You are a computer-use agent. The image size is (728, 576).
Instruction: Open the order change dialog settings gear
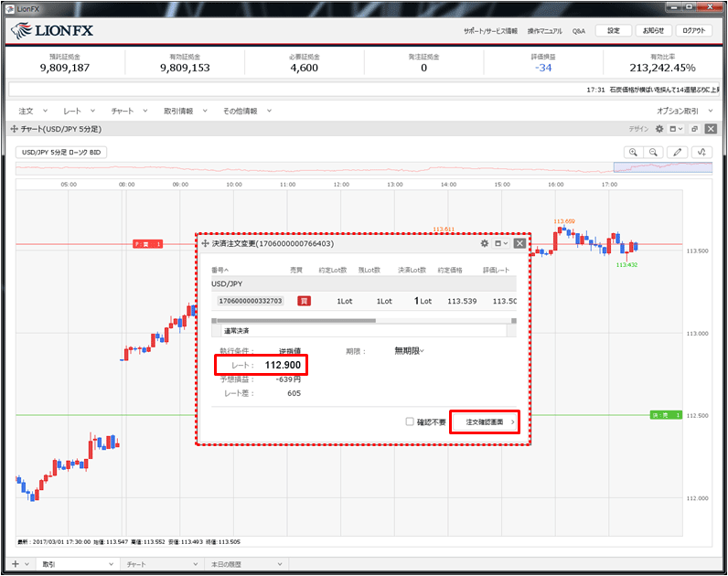484,243
